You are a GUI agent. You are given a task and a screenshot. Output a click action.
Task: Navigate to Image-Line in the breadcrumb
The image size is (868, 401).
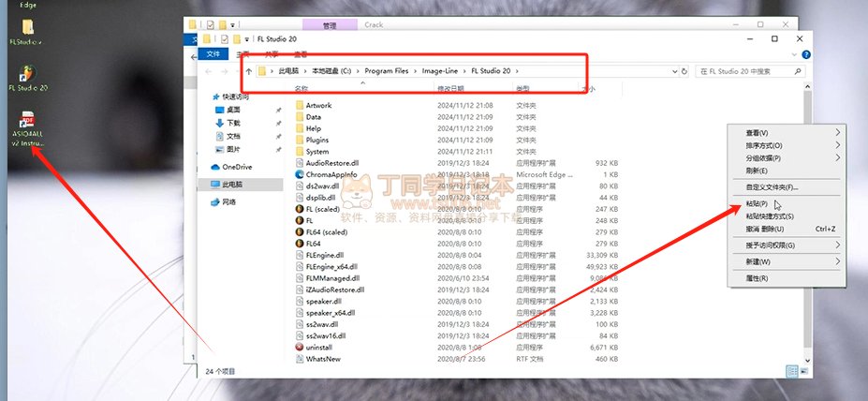click(439, 71)
